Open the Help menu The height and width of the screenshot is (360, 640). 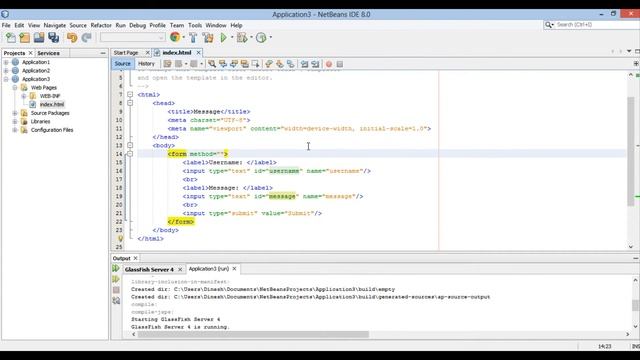coord(236,25)
